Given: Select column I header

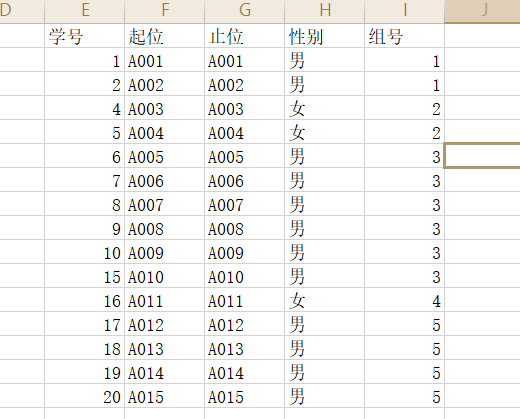Looking at the screenshot, I should click(405, 11).
